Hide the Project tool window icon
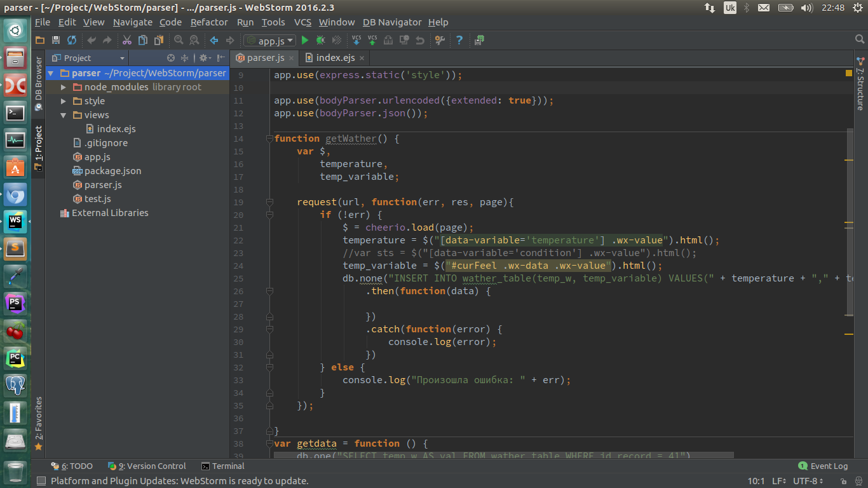Viewport: 868px width, 488px height. pyautogui.click(x=220, y=58)
